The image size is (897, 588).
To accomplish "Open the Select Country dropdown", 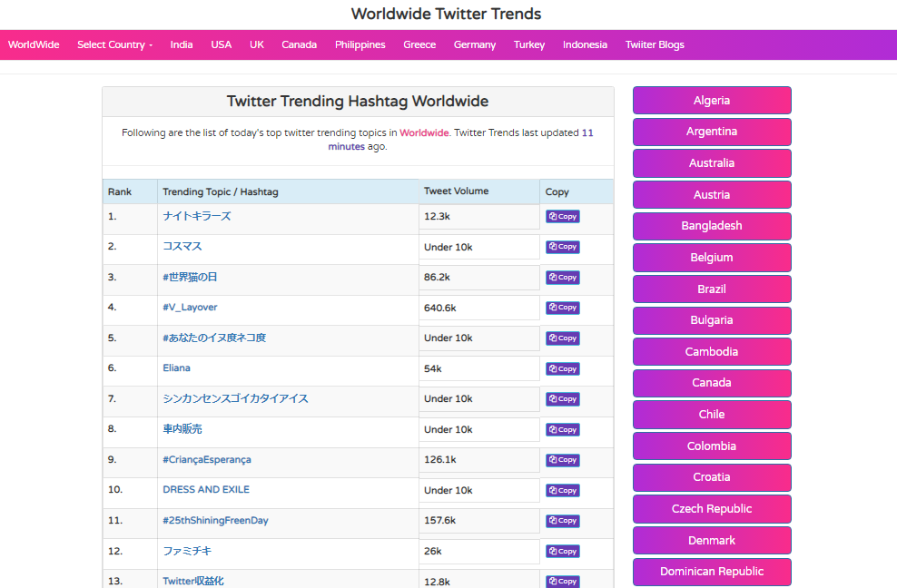I will (x=114, y=44).
